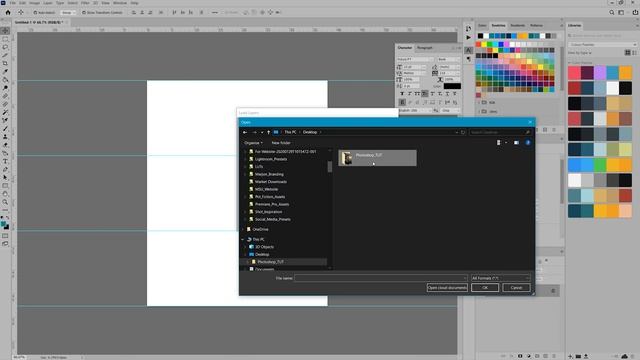Open the recent locations dropdown arrow
Image resolution: width=640 pixels, height=360 pixels.
(x=262, y=132)
